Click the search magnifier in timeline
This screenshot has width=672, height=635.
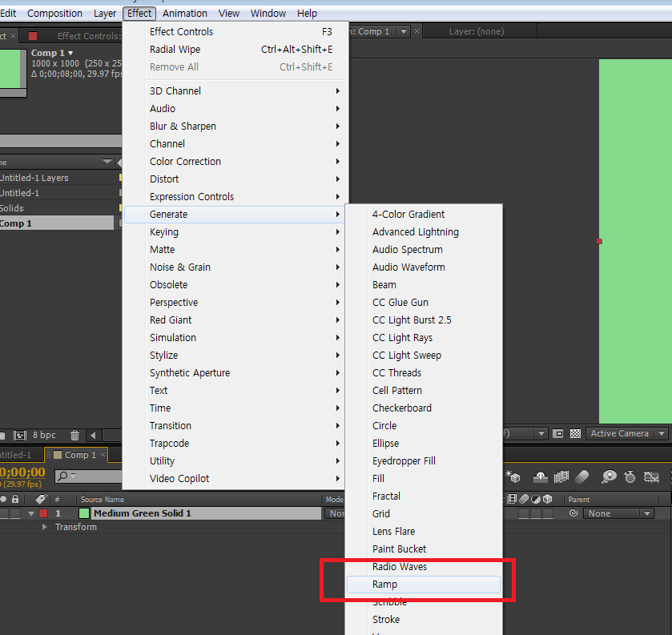[x=62, y=476]
